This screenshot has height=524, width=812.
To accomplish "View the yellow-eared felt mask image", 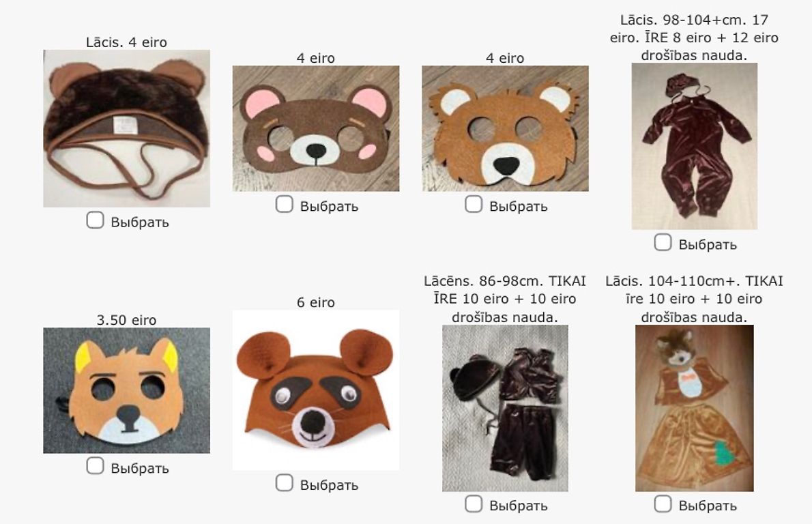I will [x=127, y=390].
